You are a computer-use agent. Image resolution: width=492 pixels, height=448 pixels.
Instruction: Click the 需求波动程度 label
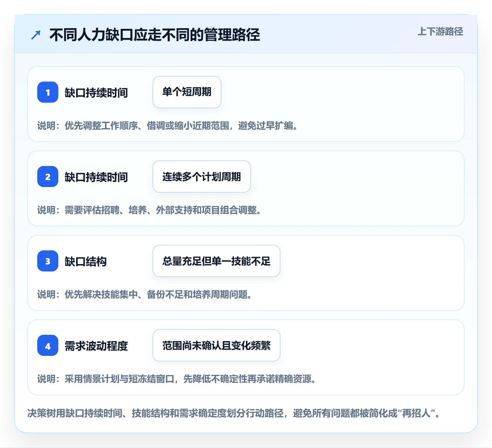[96, 346]
